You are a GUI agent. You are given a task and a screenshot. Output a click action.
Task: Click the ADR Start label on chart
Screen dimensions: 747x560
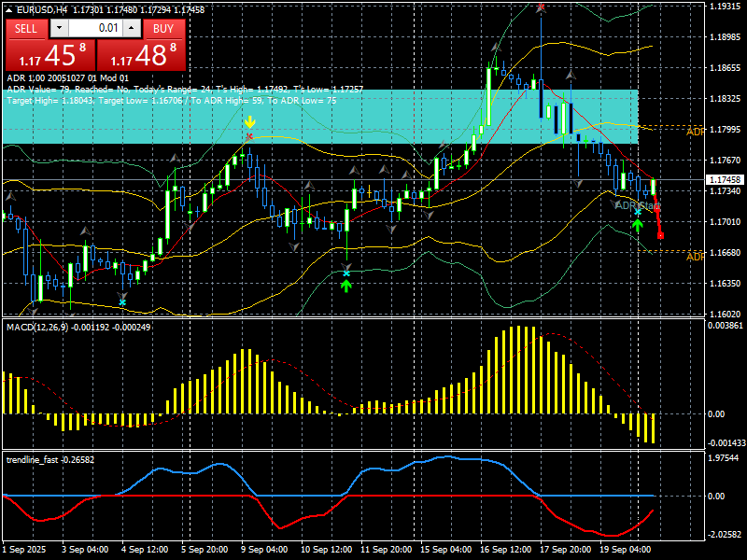pos(638,205)
